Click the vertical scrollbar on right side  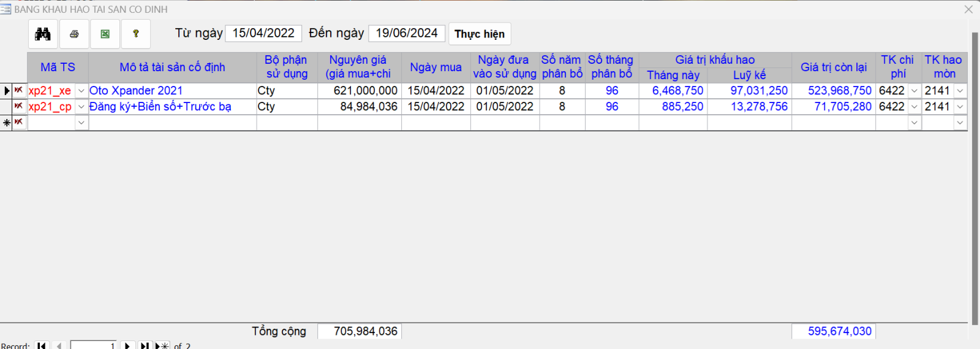974,178
